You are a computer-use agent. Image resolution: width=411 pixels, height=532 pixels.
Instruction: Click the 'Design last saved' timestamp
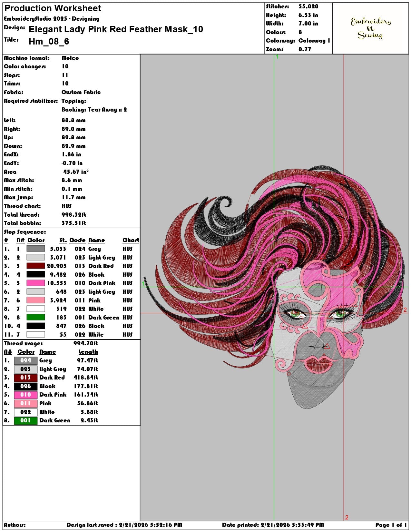124,525
